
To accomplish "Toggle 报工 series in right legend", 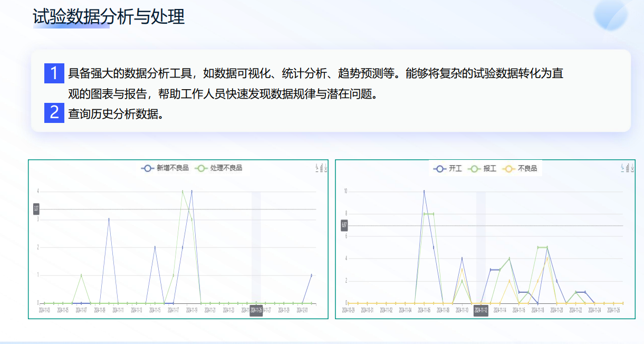I will [x=483, y=168].
